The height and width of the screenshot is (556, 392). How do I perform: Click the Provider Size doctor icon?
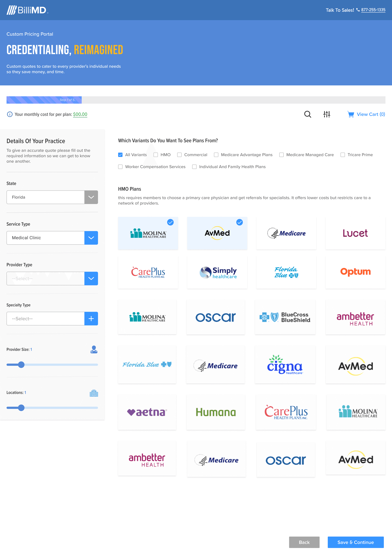point(94,349)
